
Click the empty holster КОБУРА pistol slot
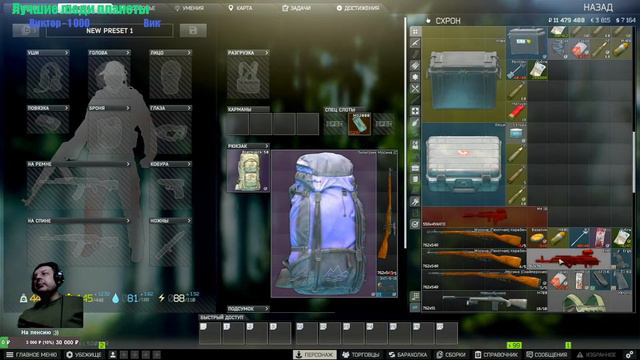click(x=170, y=189)
